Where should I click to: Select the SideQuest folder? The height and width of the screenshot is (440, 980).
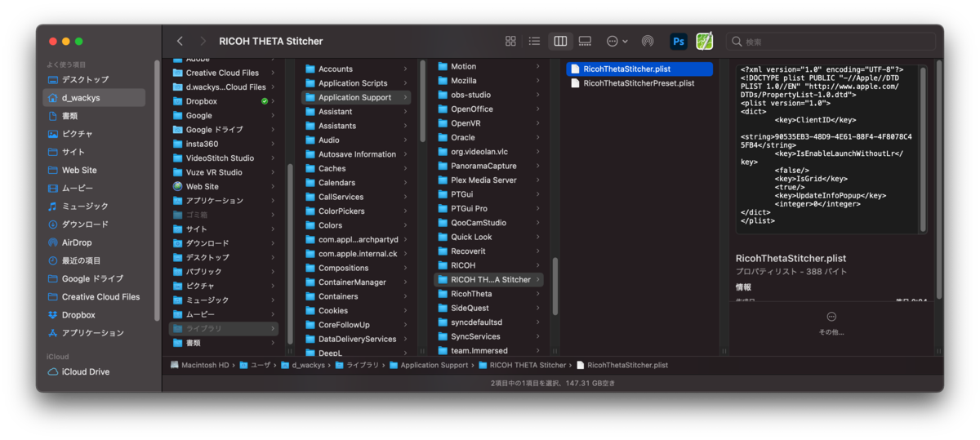point(488,308)
